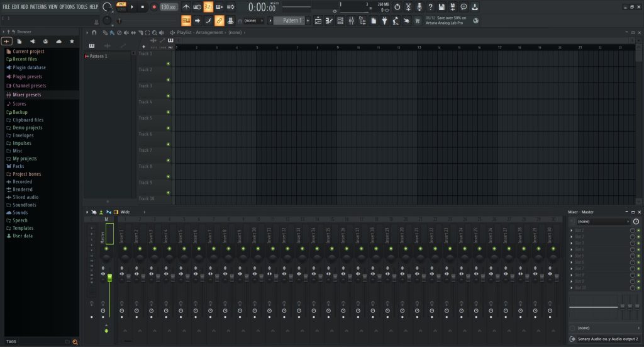The image size is (644, 347).
Task: Click the Plugin database folder
Action: 28,67
